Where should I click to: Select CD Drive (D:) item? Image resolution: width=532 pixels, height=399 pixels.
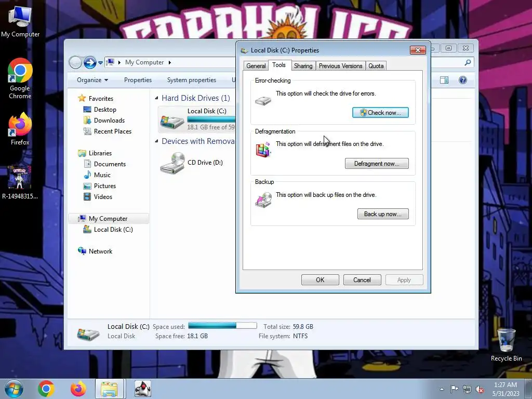(x=192, y=163)
